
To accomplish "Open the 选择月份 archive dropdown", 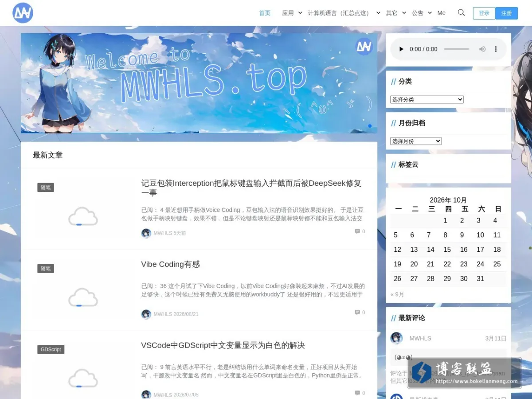I will (x=416, y=141).
